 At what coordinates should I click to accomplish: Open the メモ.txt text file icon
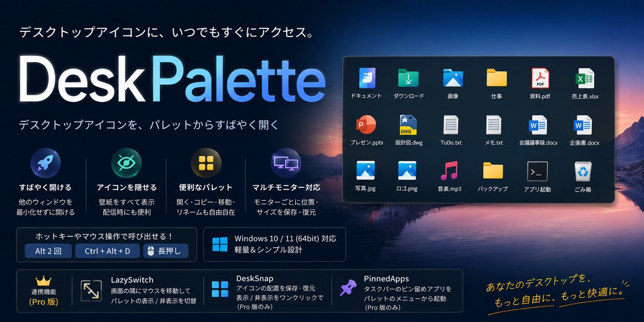click(494, 125)
